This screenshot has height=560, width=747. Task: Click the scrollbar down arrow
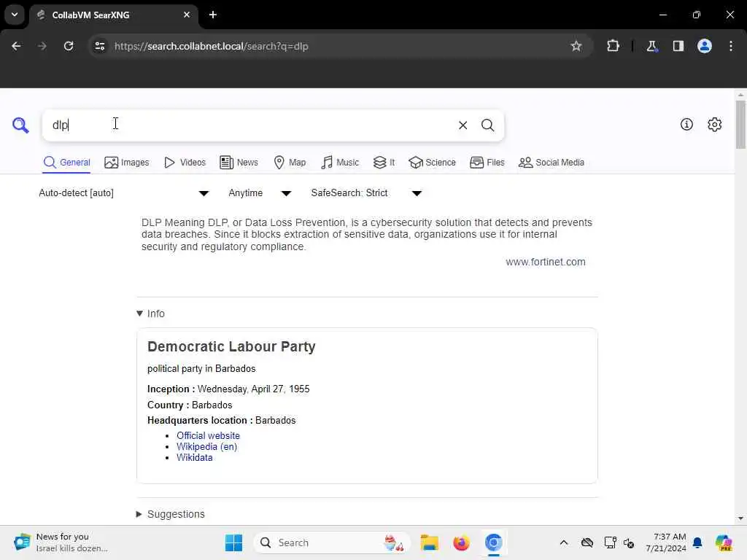(740, 518)
